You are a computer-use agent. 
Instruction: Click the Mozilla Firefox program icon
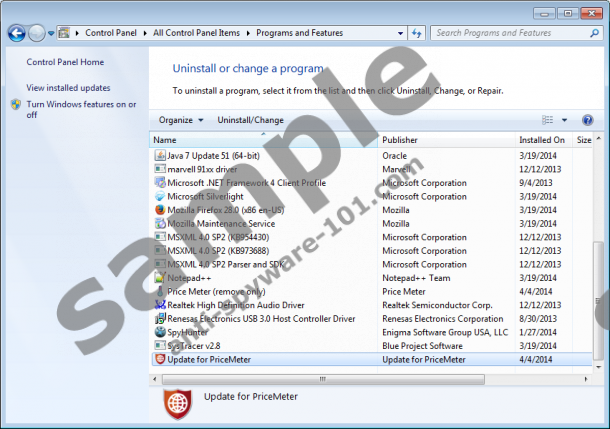pyautogui.click(x=159, y=210)
